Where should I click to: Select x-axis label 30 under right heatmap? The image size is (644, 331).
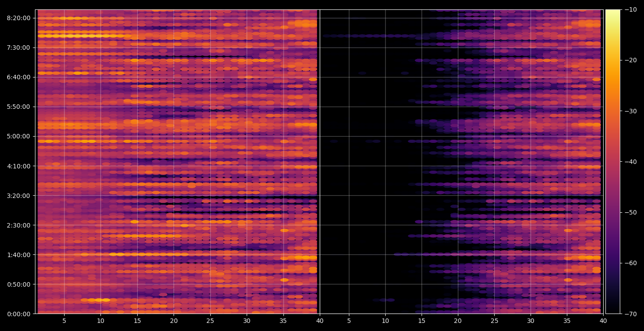531,321
